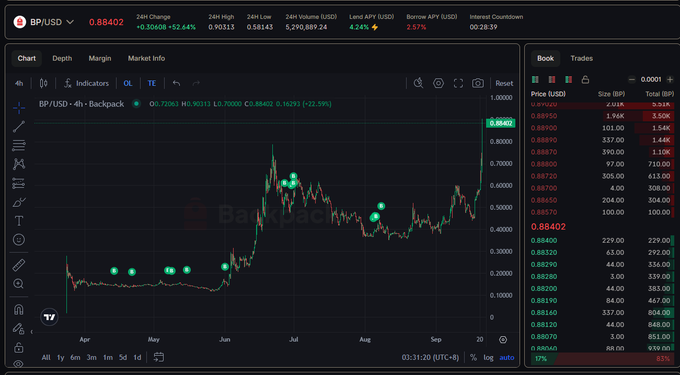Toggle magnet mode for drawings
The height and width of the screenshot is (375, 680).
point(19,310)
